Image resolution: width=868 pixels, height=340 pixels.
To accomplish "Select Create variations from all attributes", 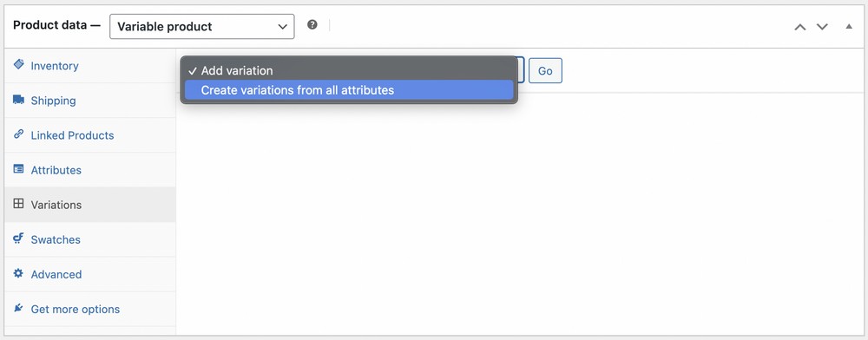I will click(x=349, y=90).
